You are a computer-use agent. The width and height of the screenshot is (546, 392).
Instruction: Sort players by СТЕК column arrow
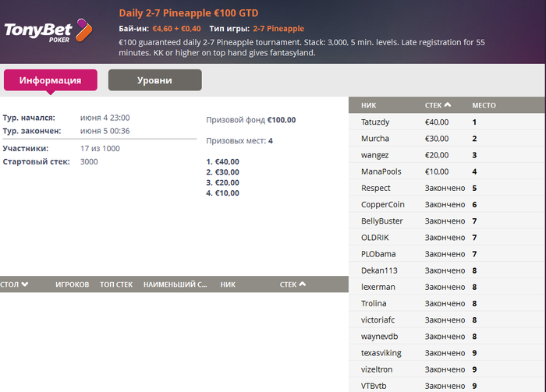click(448, 104)
